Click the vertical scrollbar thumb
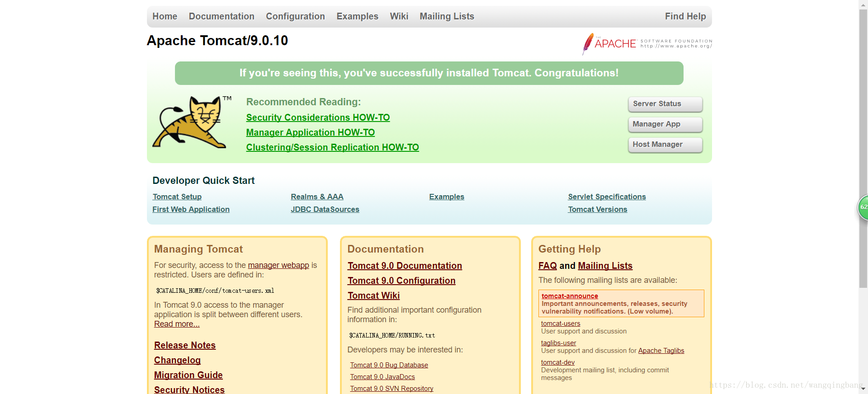Image resolution: width=868 pixels, height=394 pixels. click(x=863, y=148)
